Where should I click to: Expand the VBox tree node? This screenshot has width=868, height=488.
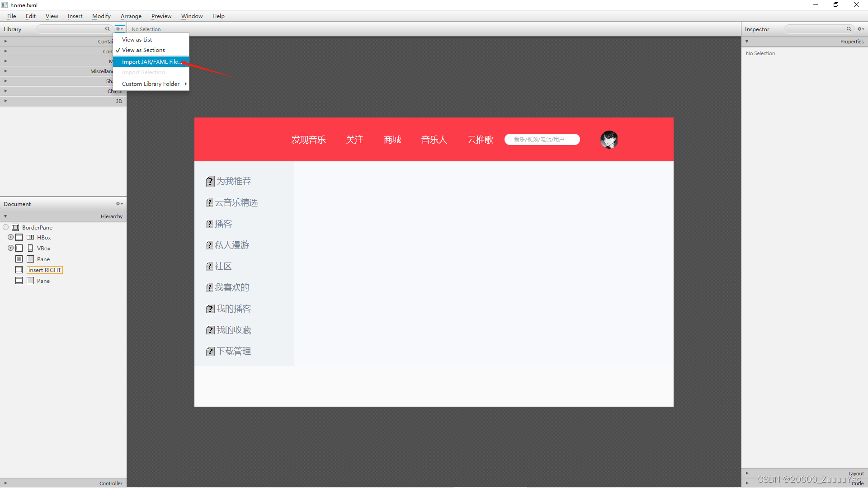10,248
